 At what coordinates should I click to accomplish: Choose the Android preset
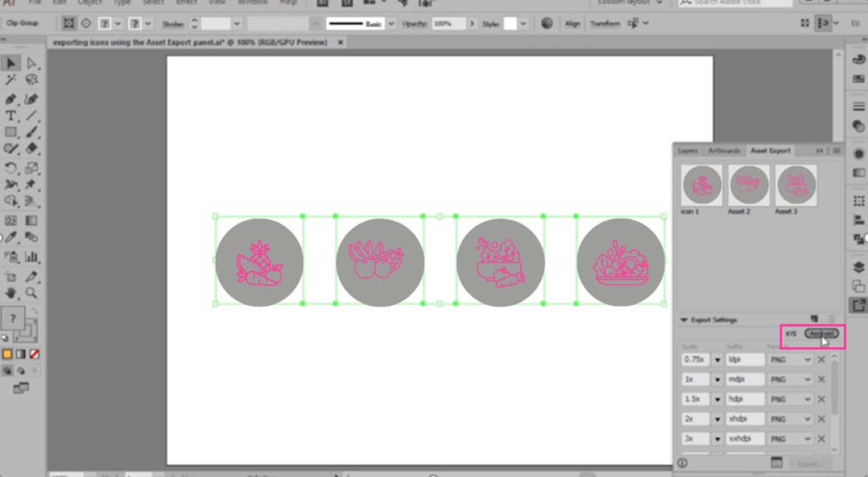coord(821,334)
